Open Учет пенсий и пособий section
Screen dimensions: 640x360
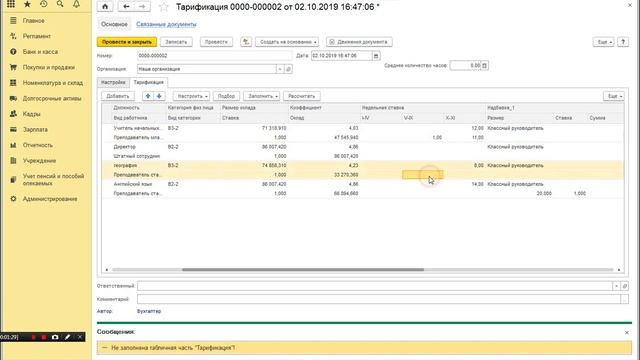[x=53, y=180]
